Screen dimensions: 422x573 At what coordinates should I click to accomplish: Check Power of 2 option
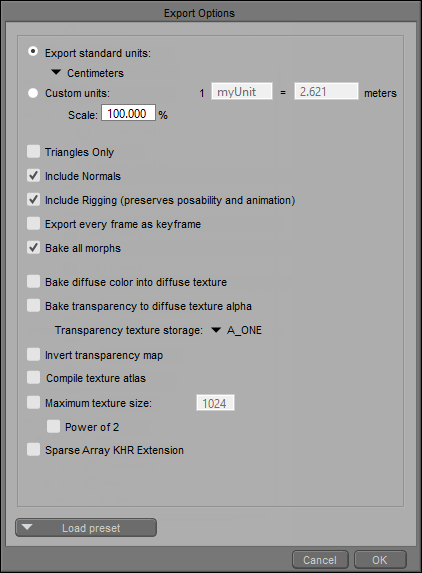click(53, 426)
